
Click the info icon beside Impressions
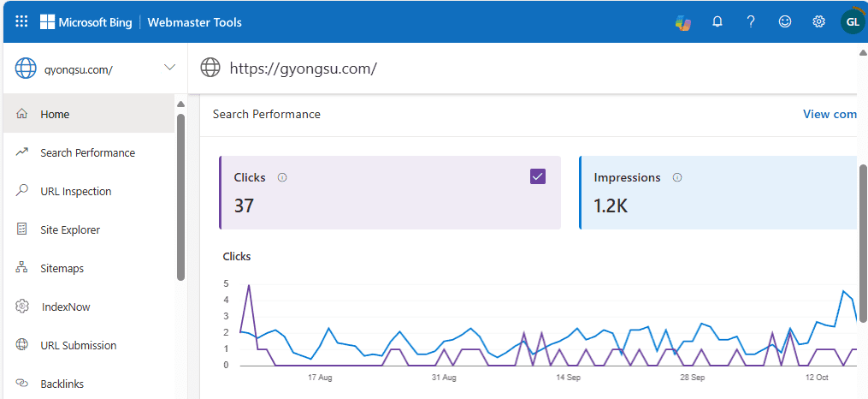click(677, 178)
